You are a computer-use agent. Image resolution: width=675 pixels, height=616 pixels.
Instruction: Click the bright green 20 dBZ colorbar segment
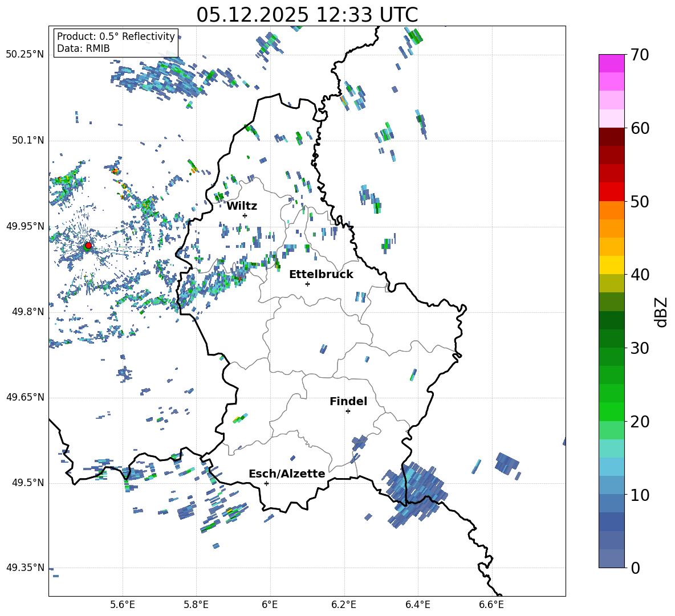click(612, 411)
